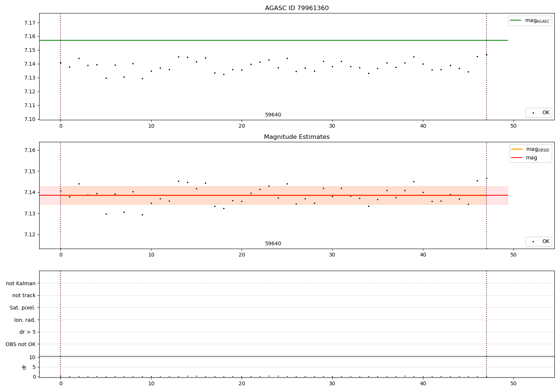
Task: Click the 'AGASC ID 79961360' plot title
Action: pyautogui.click(x=297, y=8)
